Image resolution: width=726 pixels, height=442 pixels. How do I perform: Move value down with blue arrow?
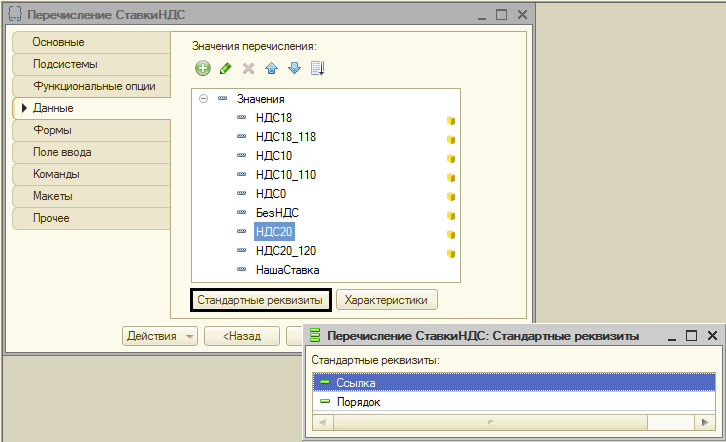(294, 69)
